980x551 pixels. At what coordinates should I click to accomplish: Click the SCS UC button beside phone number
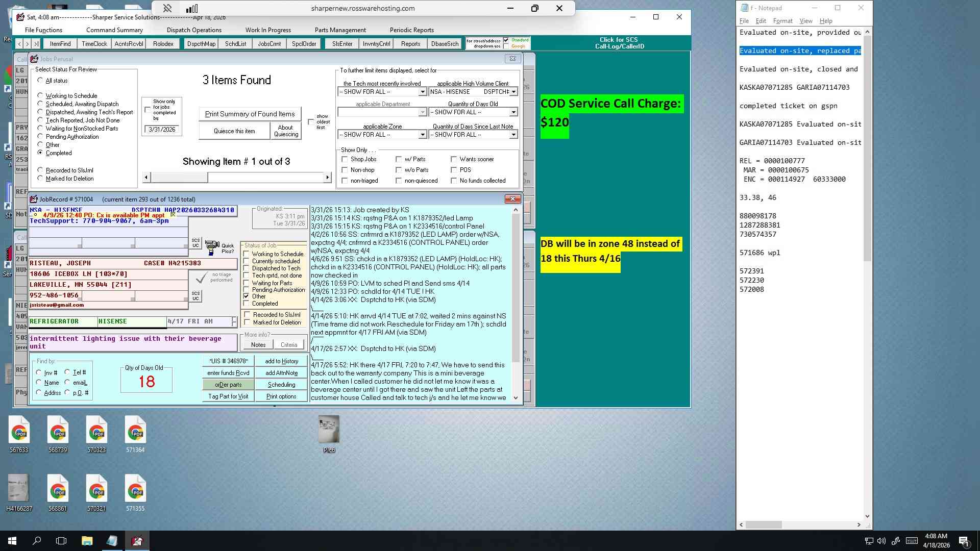(x=195, y=296)
